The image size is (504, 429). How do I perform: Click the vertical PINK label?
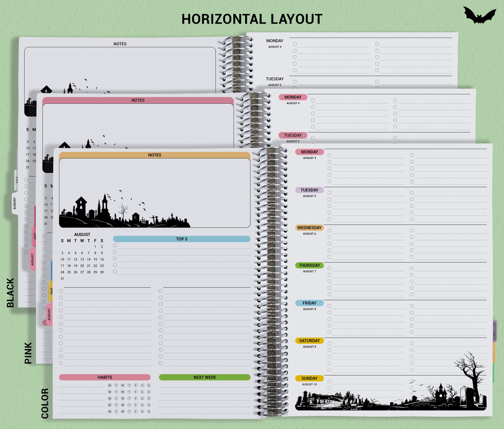point(28,353)
